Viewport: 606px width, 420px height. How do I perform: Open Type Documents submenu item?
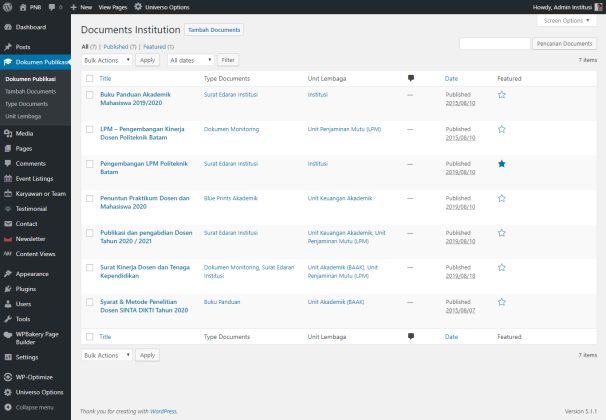tap(26, 104)
